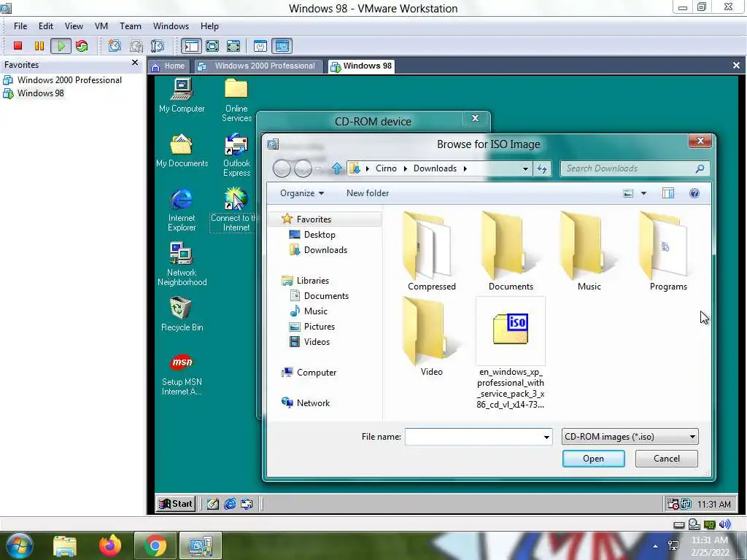747x560 pixels.
Task: Click the Network Neighborhood desktop icon
Action: 182,264
